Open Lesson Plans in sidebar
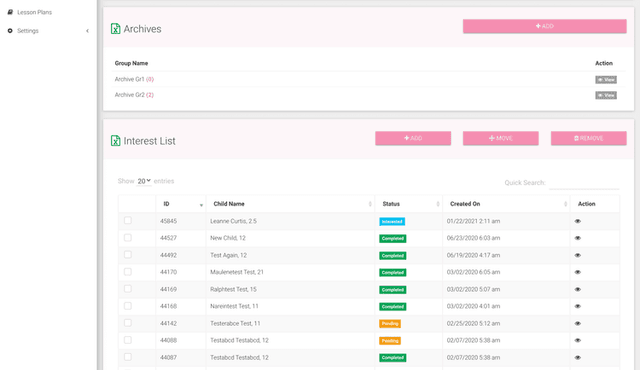 pyautogui.click(x=34, y=12)
